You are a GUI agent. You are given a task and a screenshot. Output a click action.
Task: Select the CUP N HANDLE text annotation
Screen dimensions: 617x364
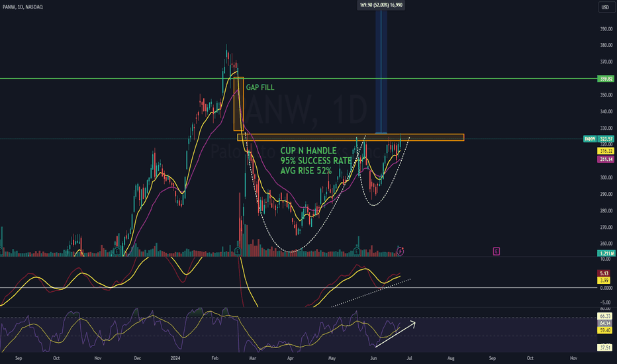pyautogui.click(x=316, y=161)
